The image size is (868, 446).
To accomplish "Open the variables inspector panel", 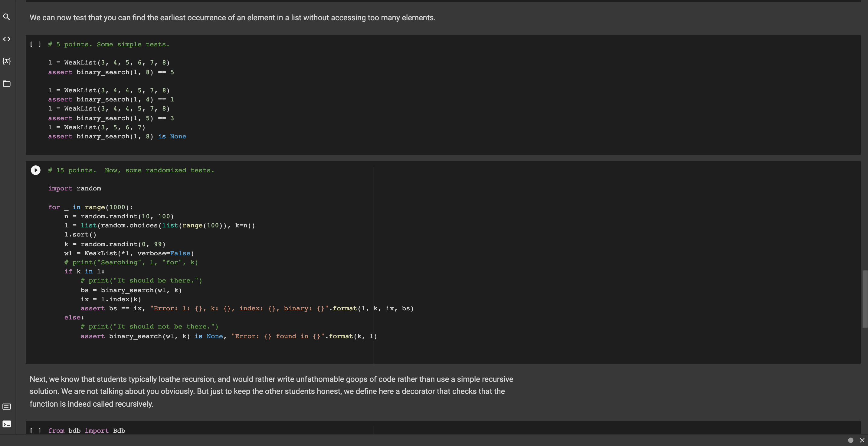I will [x=6, y=61].
